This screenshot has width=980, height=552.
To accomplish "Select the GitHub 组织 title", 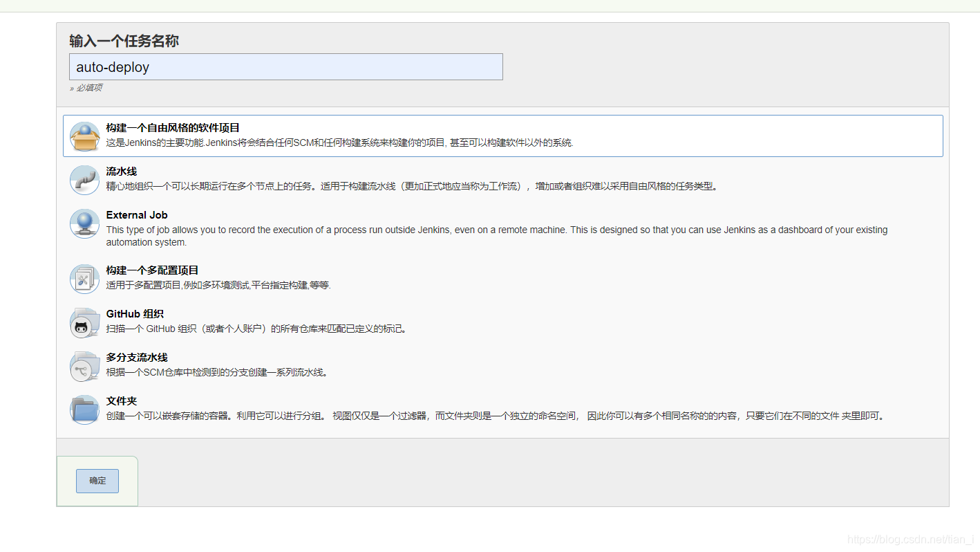I will click(x=135, y=314).
